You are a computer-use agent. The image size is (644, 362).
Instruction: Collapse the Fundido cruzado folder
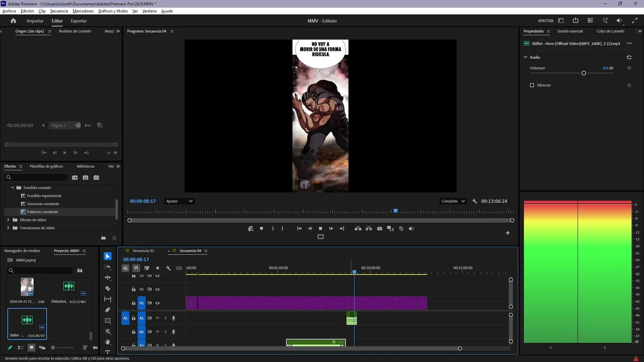(x=13, y=188)
